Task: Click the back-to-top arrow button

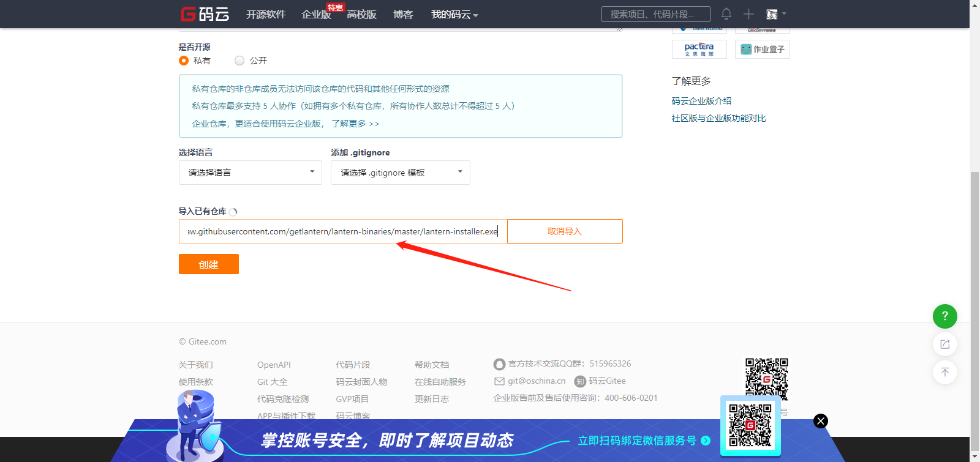Action: click(x=945, y=372)
